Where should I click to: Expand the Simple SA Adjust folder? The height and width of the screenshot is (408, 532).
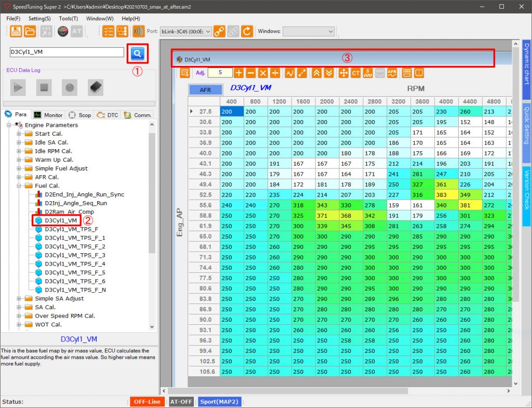click(19, 299)
